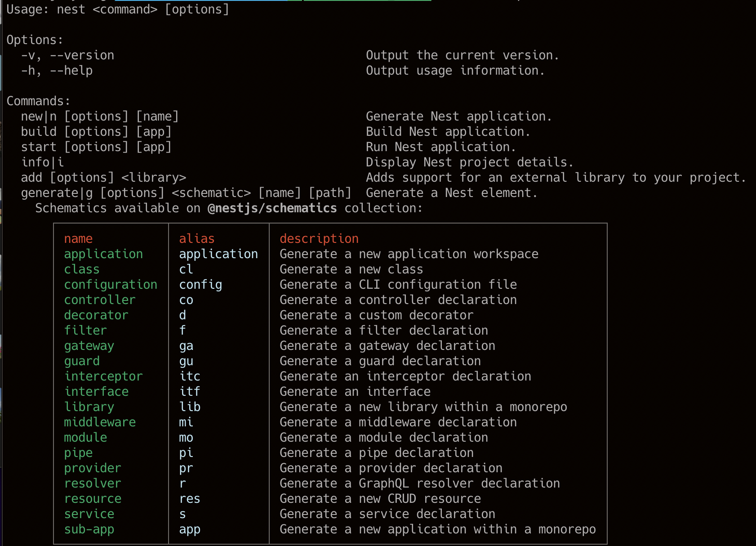The image size is (756, 546).
Task: Click the 'lib' alias
Action: point(190,407)
